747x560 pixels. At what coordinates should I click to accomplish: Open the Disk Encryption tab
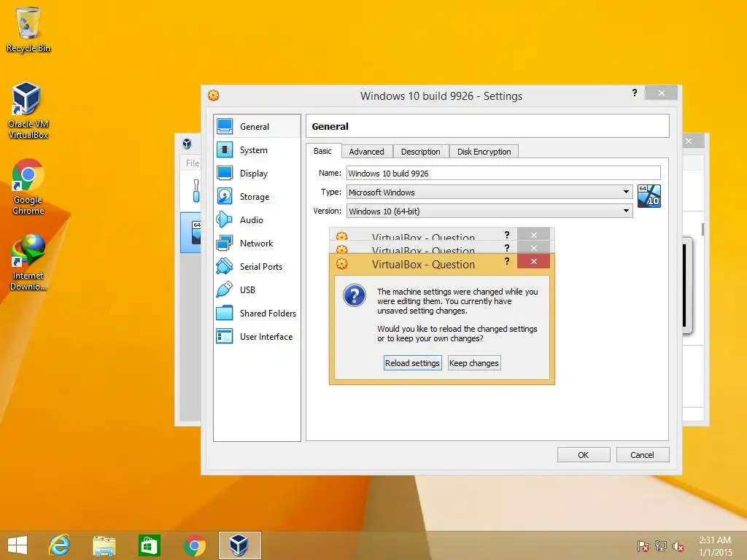pyautogui.click(x=484, y=152)
